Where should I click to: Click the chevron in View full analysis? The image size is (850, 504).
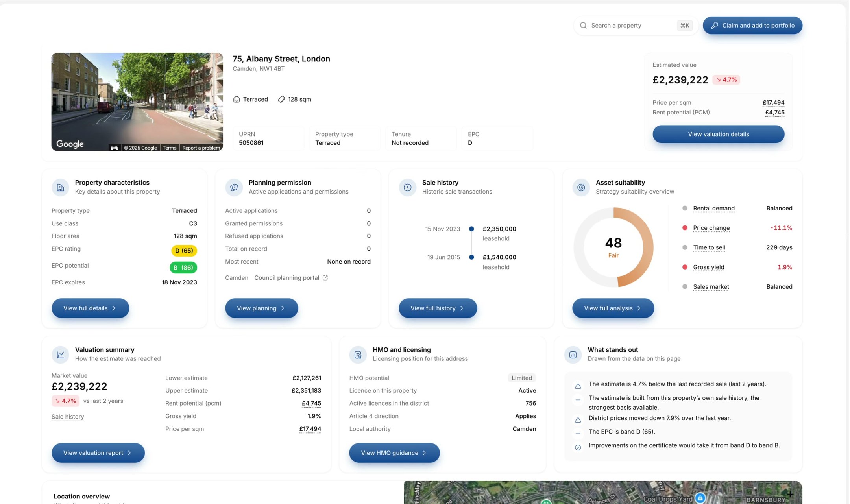click(639, 308)
